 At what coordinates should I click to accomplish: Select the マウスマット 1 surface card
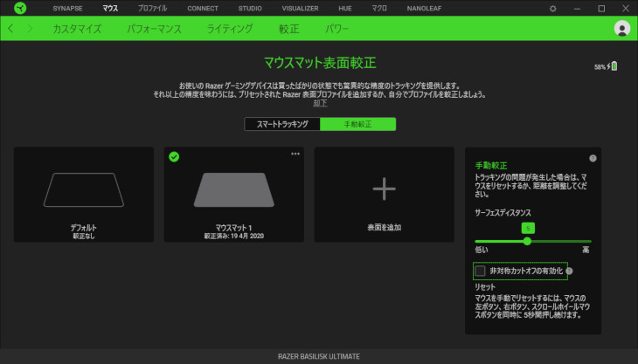point(234,195)
